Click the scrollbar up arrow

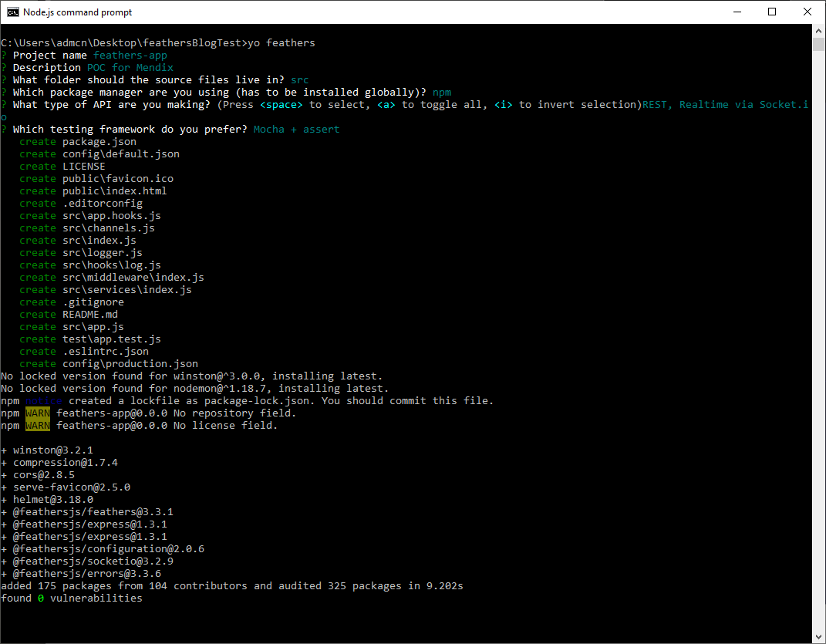pos(818,31)
